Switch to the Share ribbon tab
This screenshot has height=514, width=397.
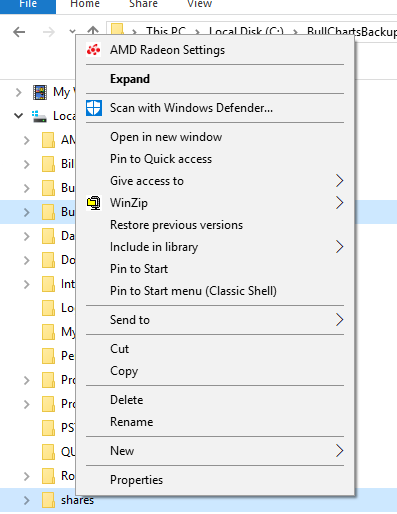pos(143,4)
